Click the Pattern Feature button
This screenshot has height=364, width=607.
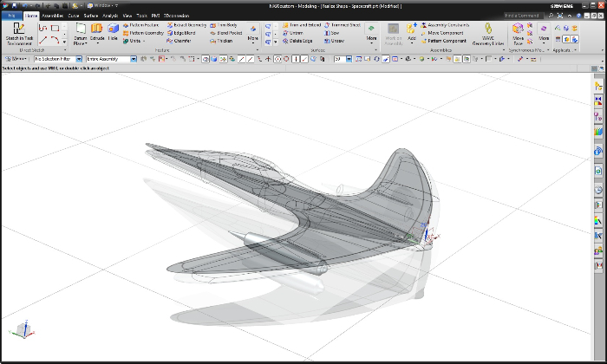coord(140,25)
